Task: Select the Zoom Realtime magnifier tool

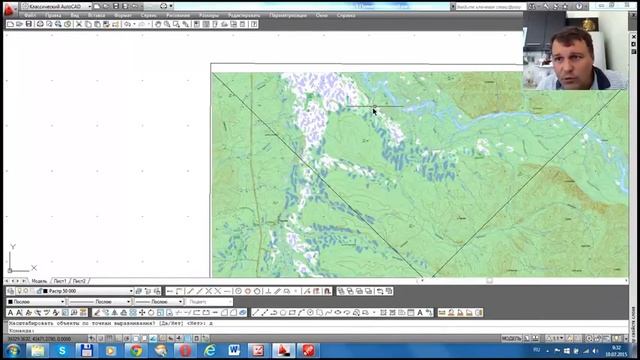Action: [x=167, y=24]
